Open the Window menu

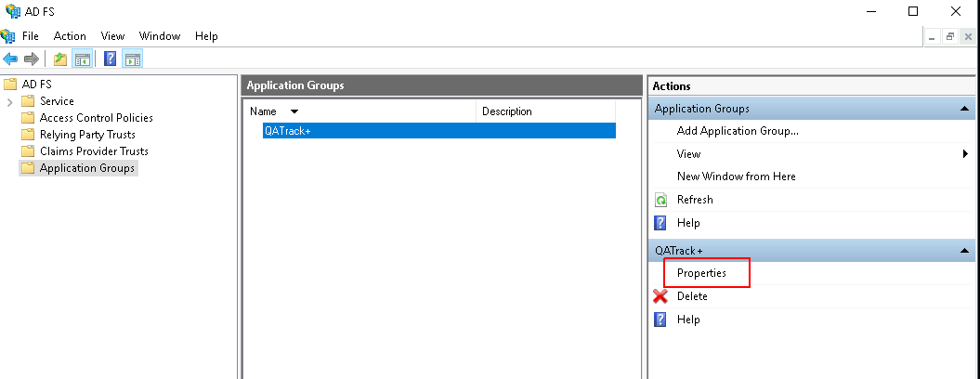tap(160, 36)
